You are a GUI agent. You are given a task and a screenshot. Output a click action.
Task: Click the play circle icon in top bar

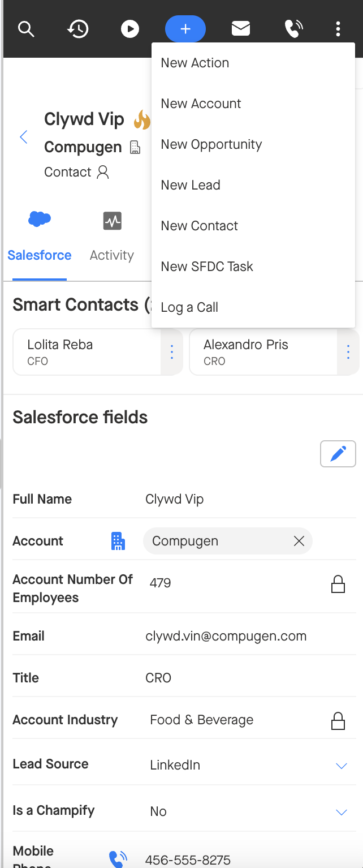[x=130, y=29]
